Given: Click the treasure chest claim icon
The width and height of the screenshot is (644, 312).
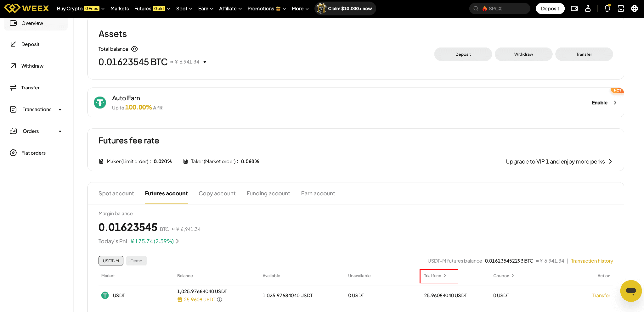Looking at the screenshot, I should tap(321, 8).
